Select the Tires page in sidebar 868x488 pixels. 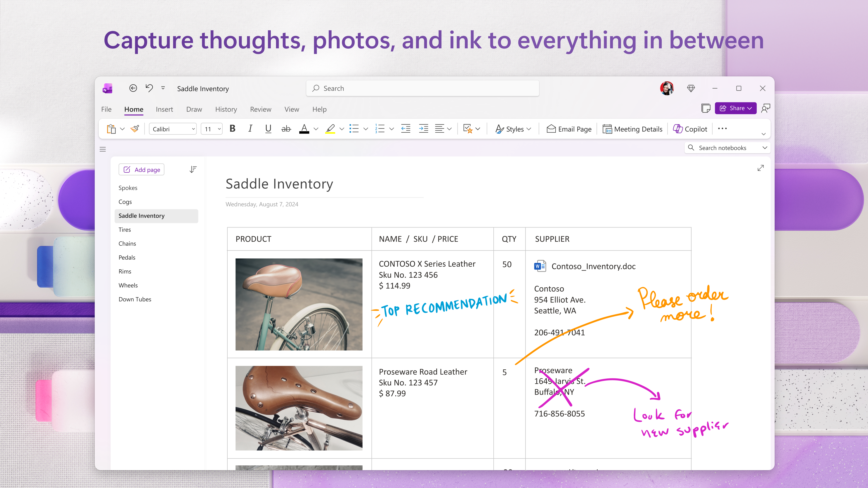point(125,229)
